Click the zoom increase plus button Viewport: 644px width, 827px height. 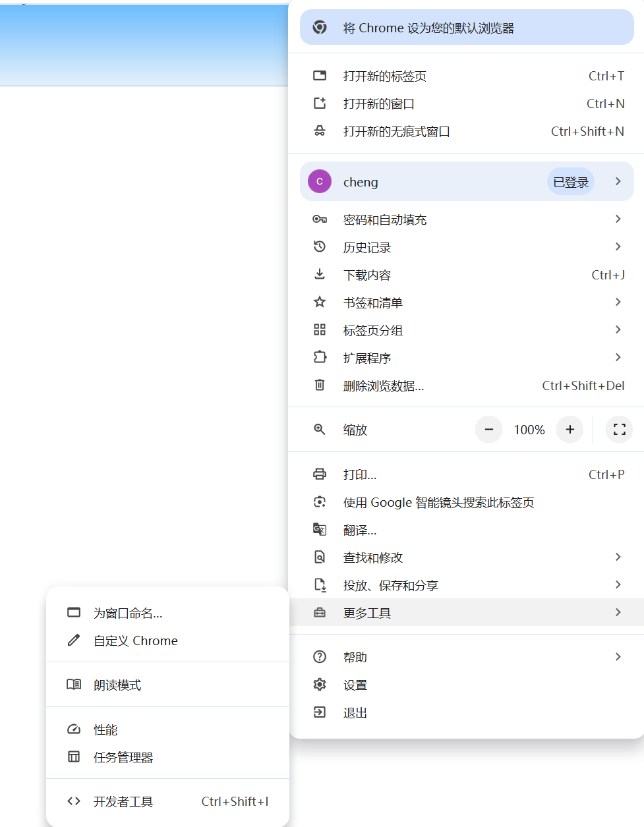point(570,429)
